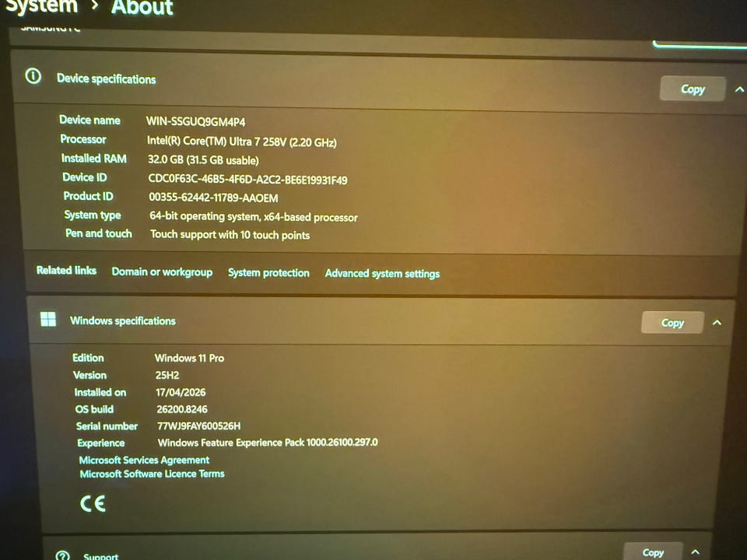The image size is (747, 560).
Task: Open Domain or workgroup link
Action: coord(162,272)
